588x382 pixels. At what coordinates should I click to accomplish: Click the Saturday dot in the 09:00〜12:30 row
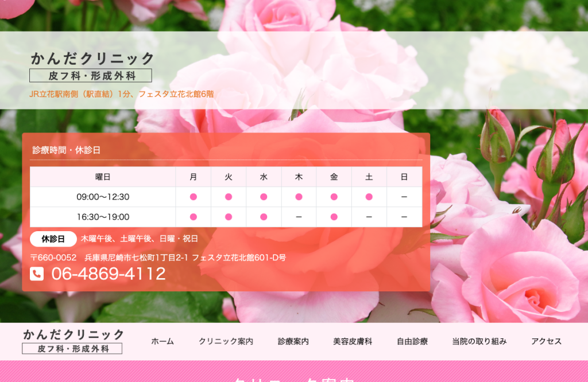coord(369,197)
